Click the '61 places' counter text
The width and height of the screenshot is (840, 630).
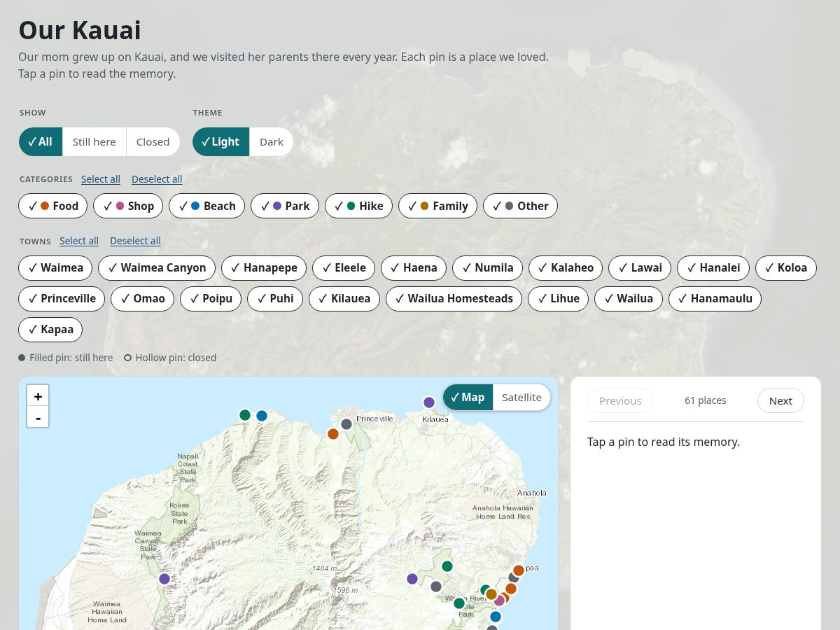coord(706,400)
